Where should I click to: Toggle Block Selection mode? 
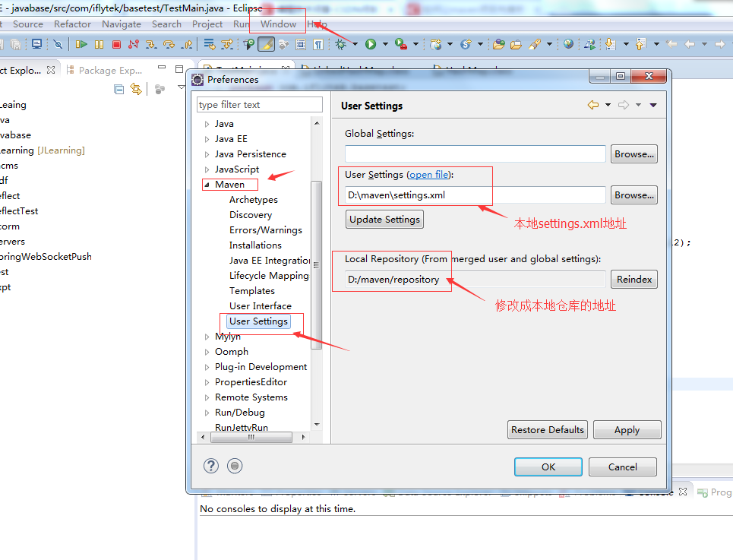coord(301,44)
